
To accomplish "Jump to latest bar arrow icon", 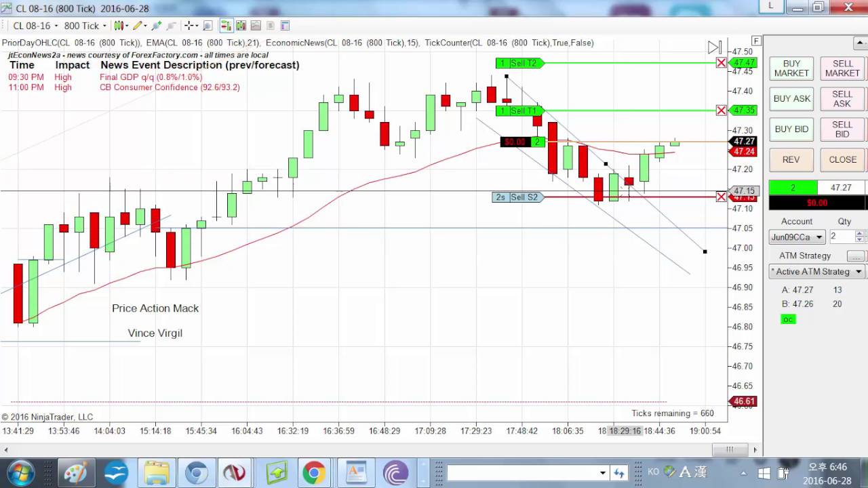I will (714, 47).
